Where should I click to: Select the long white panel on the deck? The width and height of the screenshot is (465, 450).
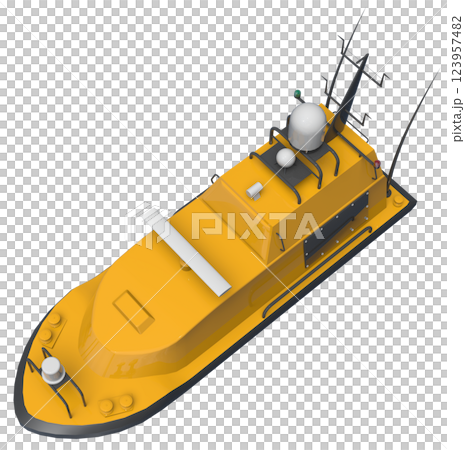pyautogui.click(x=196, y=254)
